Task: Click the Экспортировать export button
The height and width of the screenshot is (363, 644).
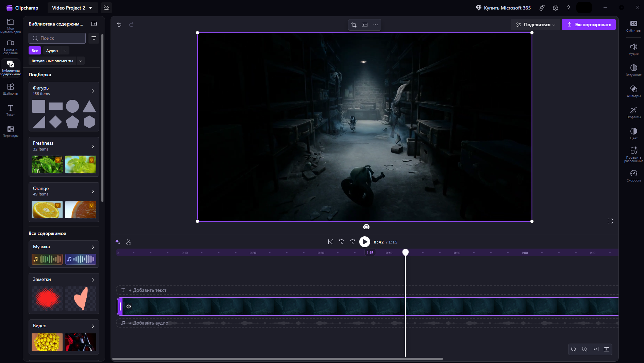Action: [589, 25]
